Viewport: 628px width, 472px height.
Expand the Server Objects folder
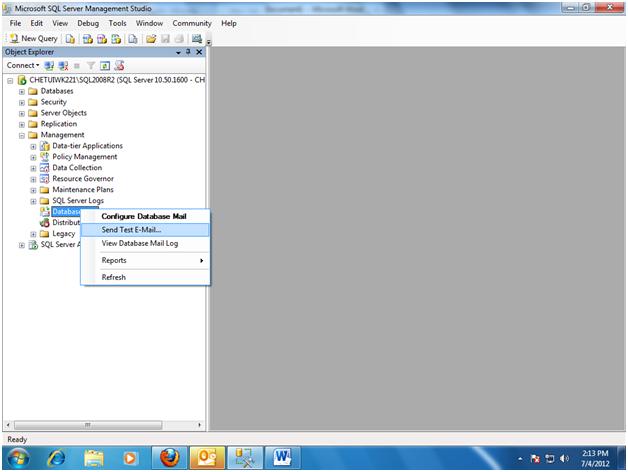[x=22, y=114]
